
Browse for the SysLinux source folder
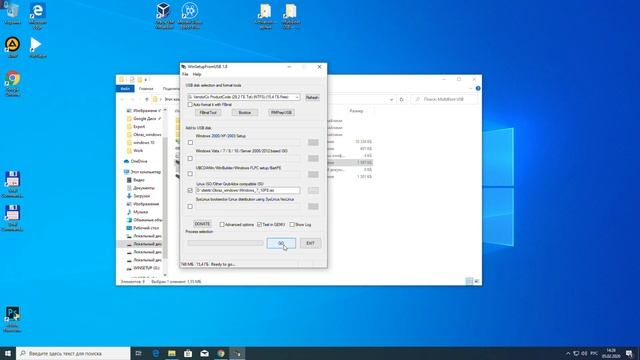pos(313,206)
